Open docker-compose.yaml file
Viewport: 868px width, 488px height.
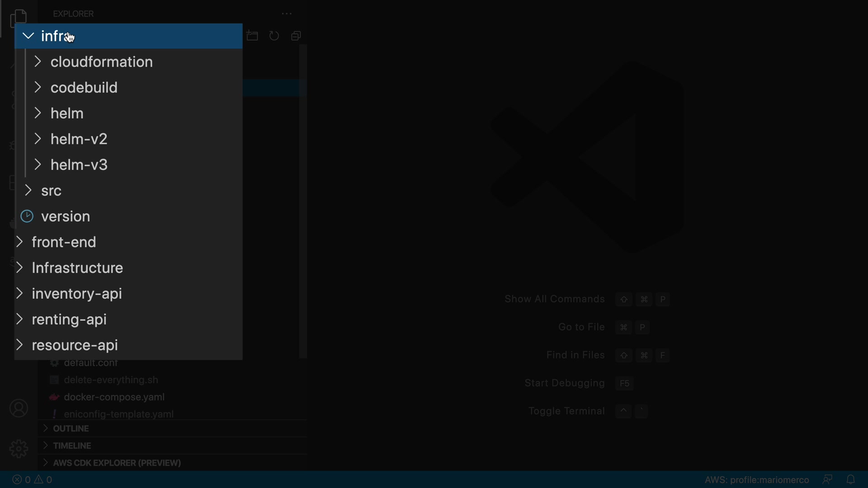(114, 397)
